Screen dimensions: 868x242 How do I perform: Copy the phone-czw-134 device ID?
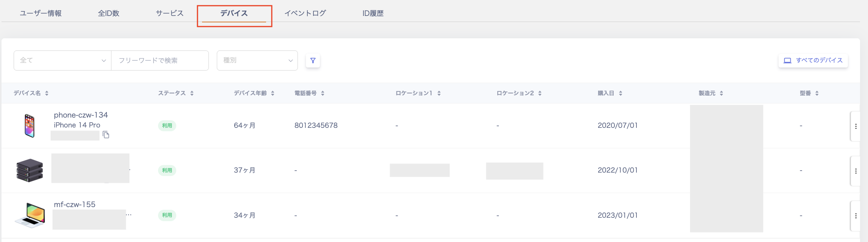(106, 135)
